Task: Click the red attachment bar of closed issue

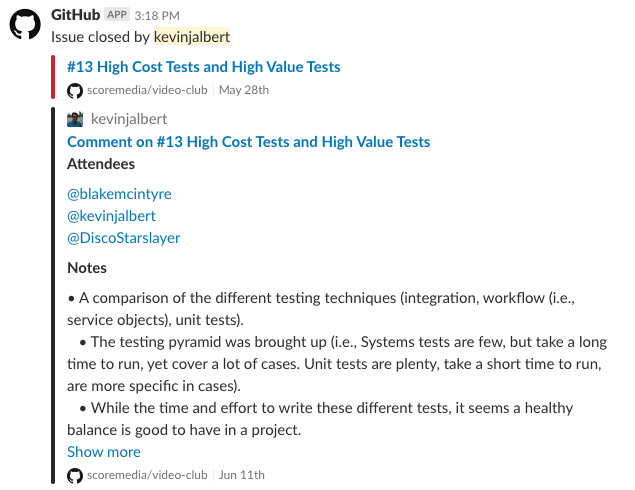Action: [53, 77]
